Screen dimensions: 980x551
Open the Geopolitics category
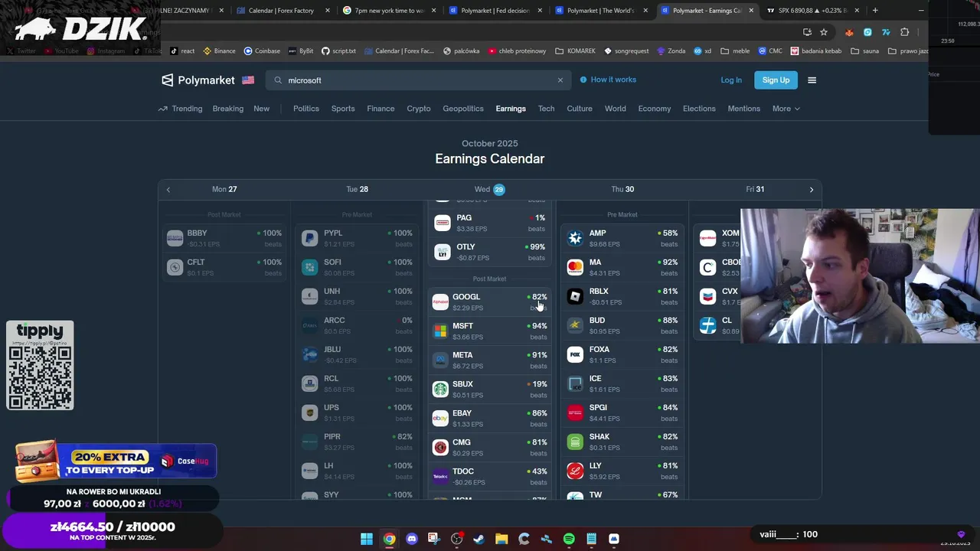pos(463,109)
